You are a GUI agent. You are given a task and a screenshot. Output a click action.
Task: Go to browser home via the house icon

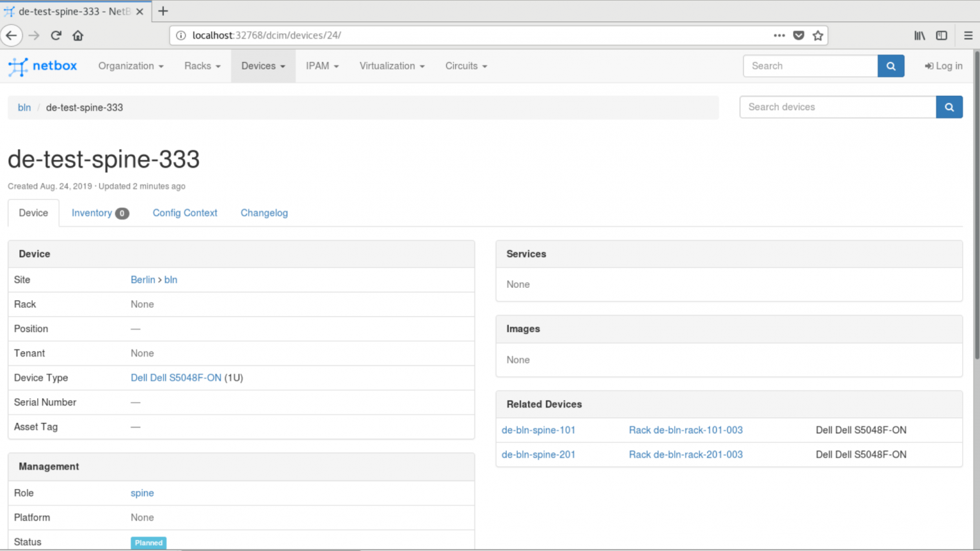click(78, 35)
